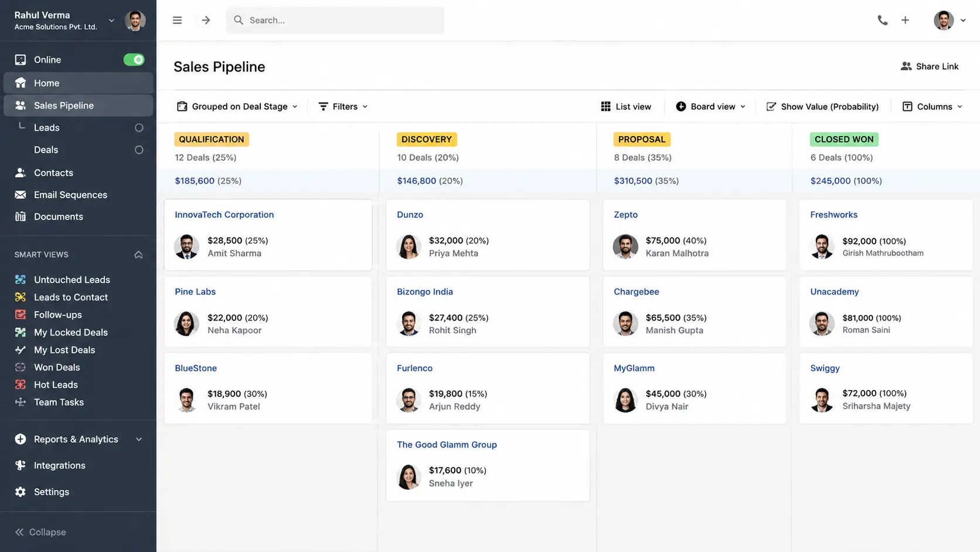Image resolution: width=980 pixels, height=552 pixels.
Task: Click the $185,600 qualification total
Action: point(195,181)
